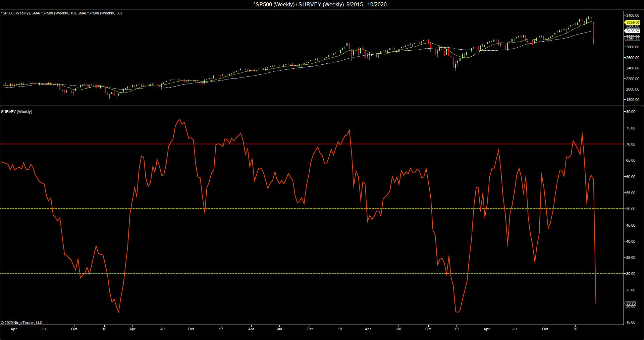Click the year 16 time axis label

(105, 329)
